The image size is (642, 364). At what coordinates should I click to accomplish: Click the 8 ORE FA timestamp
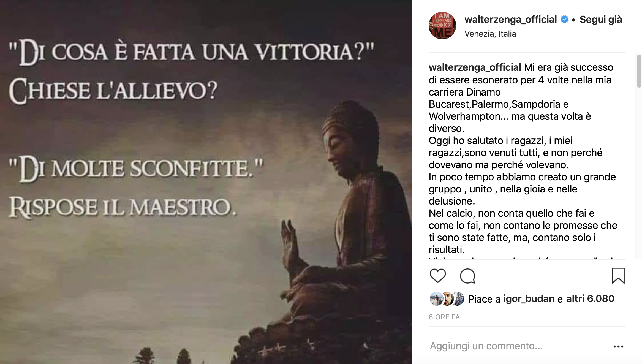444,317
